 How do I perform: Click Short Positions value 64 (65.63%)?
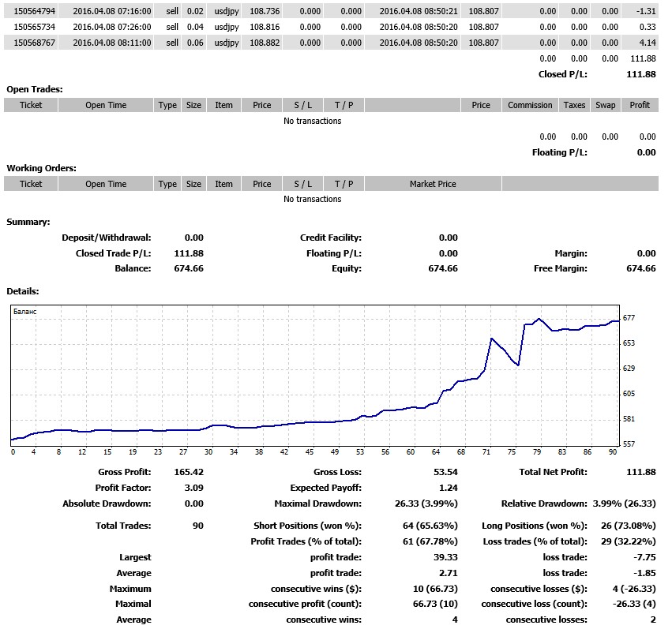[x=430, y=526]
